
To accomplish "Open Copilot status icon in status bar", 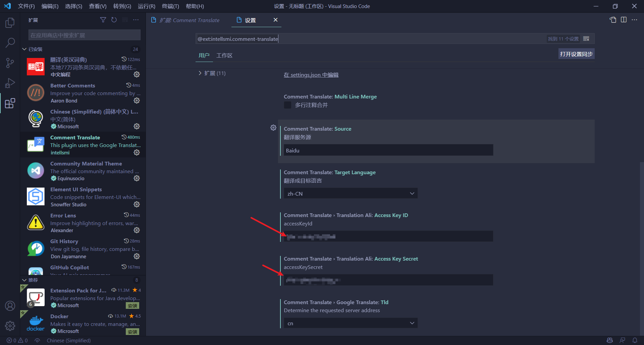I will [x=610, y=340].
